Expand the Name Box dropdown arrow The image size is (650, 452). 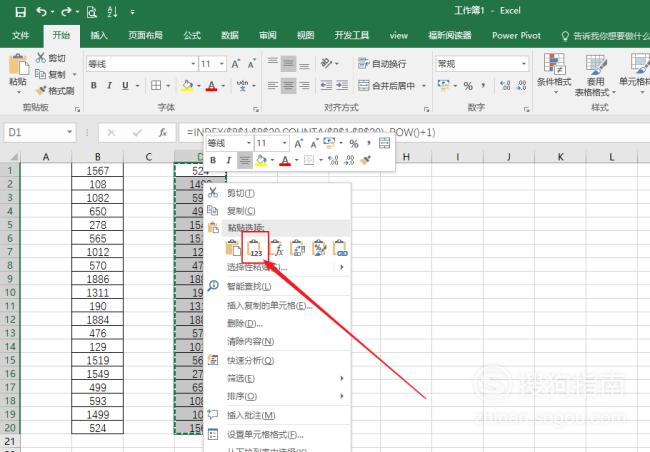click(x=70, y=132)
